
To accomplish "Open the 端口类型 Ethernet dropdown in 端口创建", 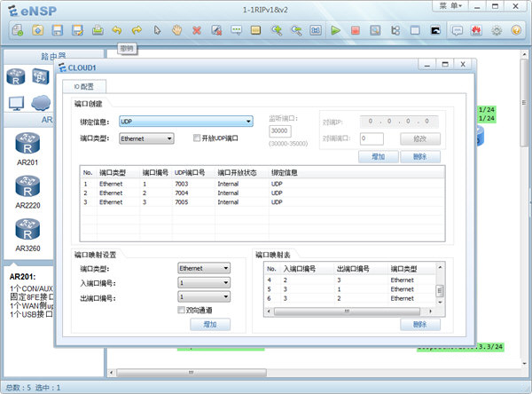I will pyautogui.click(x=146, y=138).
